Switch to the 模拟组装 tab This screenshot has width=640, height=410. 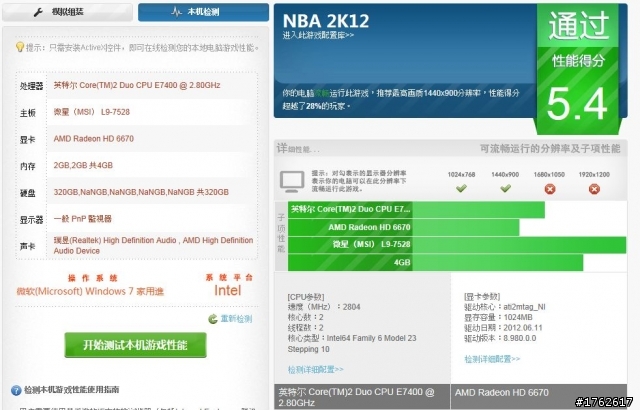click(67, 12)
